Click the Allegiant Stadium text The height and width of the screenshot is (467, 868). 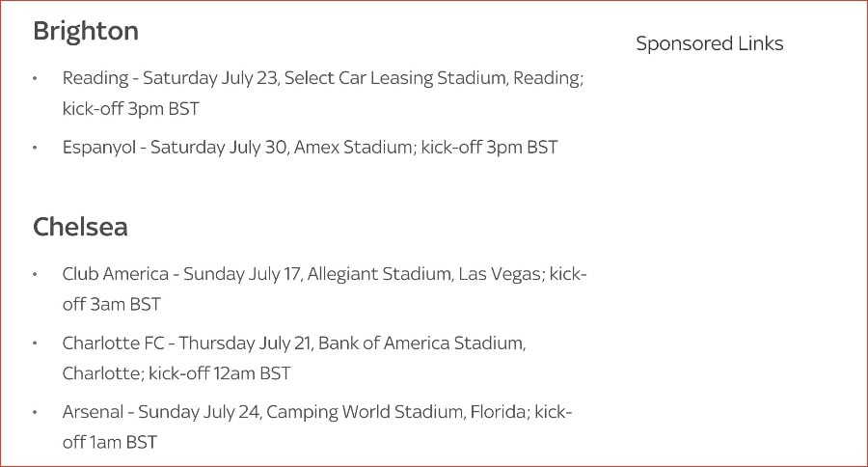click(379, 274)
